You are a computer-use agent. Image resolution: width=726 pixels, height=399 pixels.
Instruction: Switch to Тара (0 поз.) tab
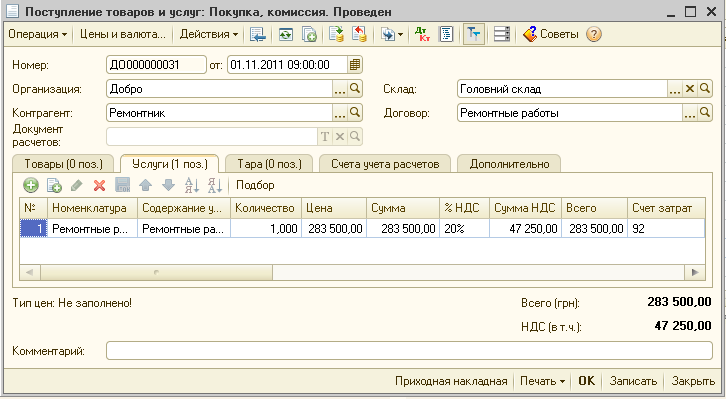click(x=269, y=164)
